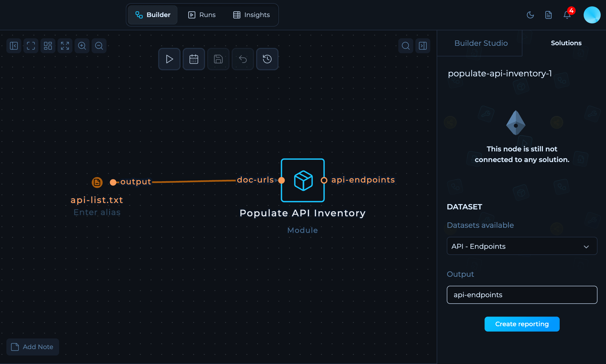The width and height of the screenshot is (606, 364).
Task: Click the grid layout icon
Action: tap(48, 46)
